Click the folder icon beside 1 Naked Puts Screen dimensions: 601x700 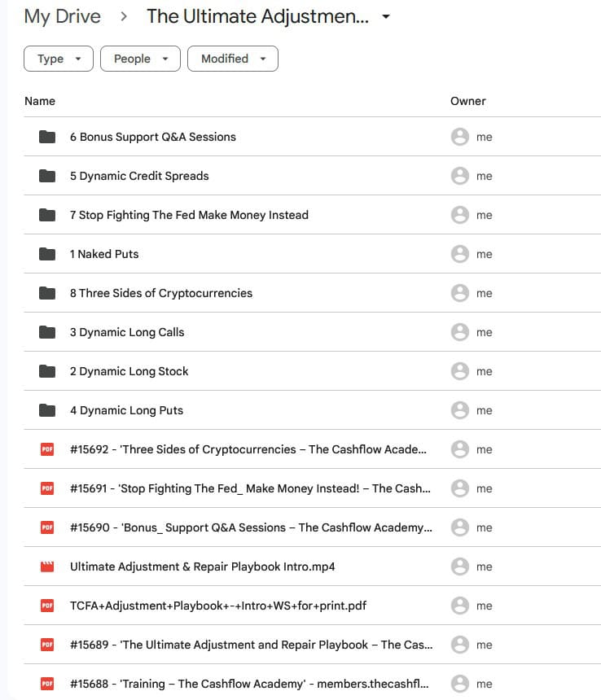[x=47, y=254]
